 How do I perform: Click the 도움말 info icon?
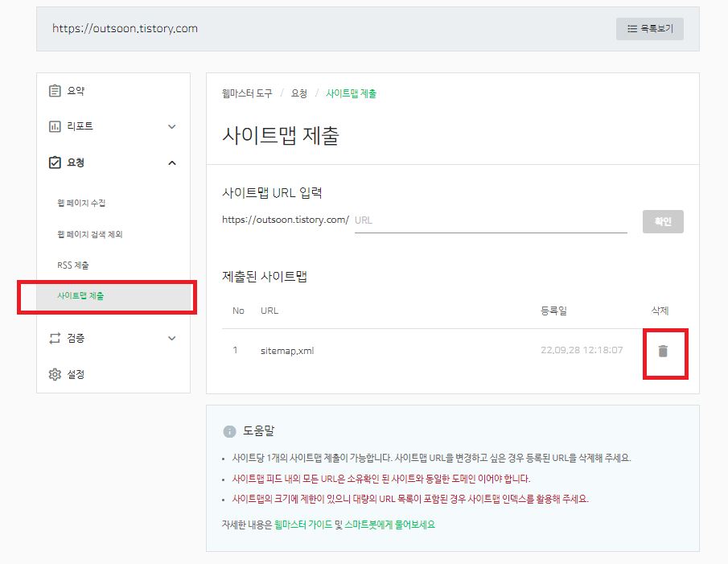229,431
